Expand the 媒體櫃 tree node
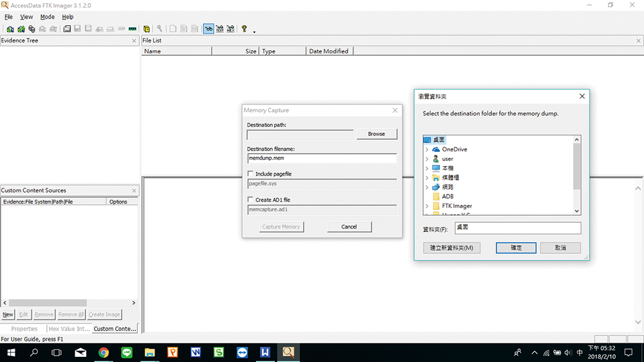644x362 pixels. tap(427, 178)
